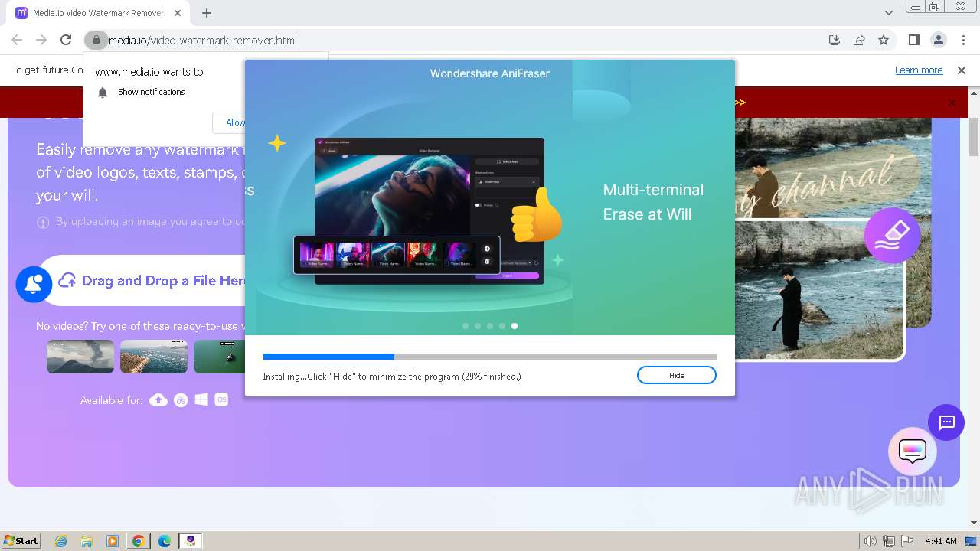Select the fifth carousel dot in installer

(x=514, y=326)
